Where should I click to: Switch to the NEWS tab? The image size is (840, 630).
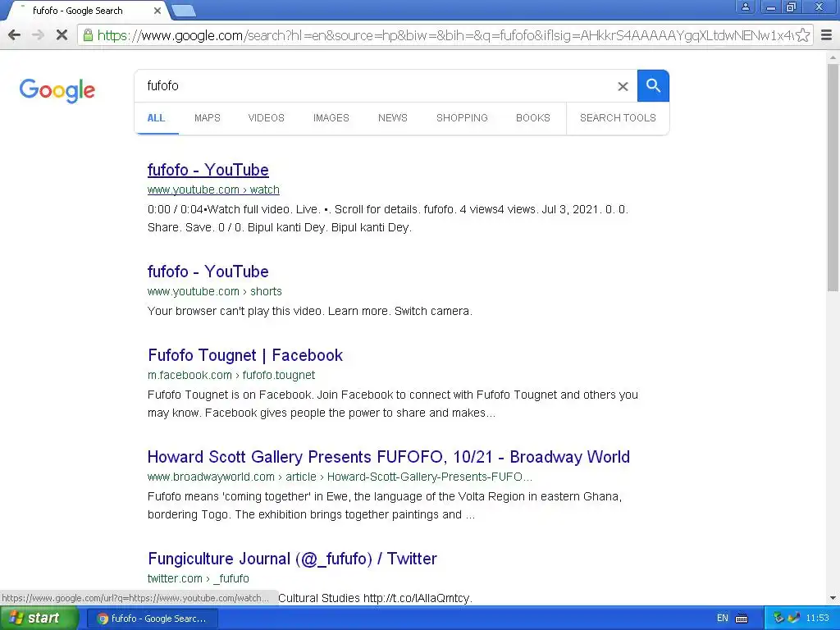pyautogui.click(x=393, y=118)
